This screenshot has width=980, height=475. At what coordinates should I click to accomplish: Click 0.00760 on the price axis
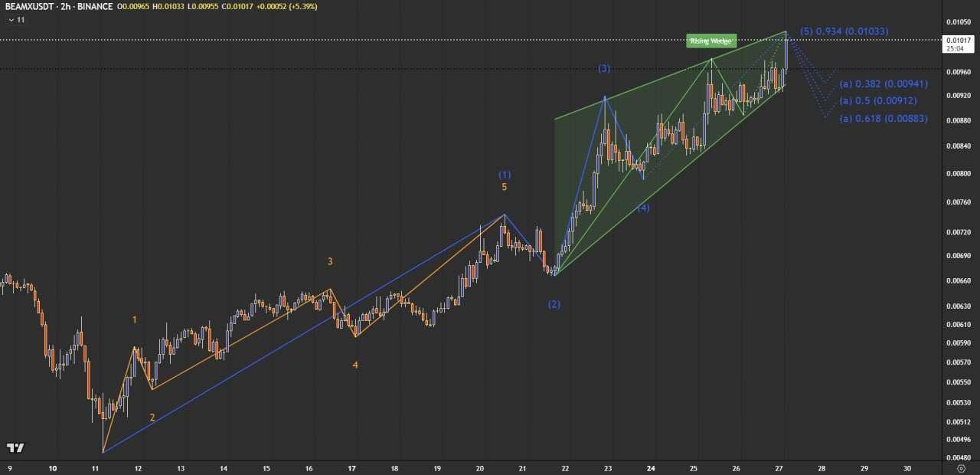959,202
